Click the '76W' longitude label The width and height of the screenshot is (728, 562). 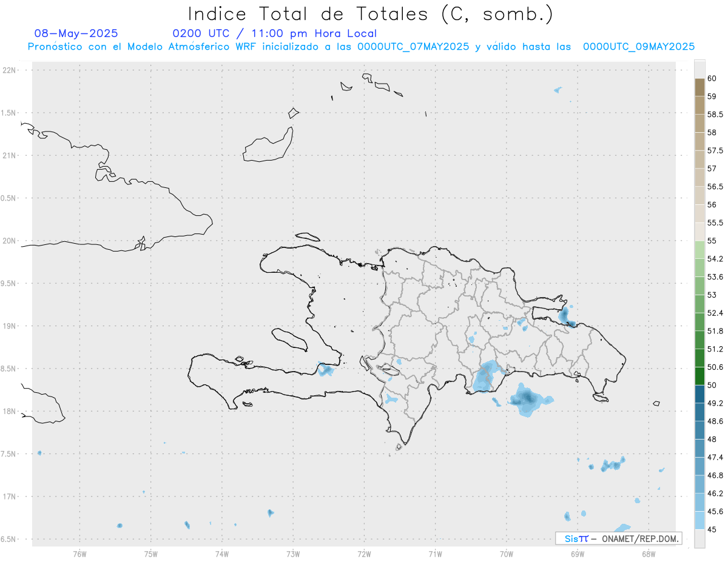tap(79, 554)
